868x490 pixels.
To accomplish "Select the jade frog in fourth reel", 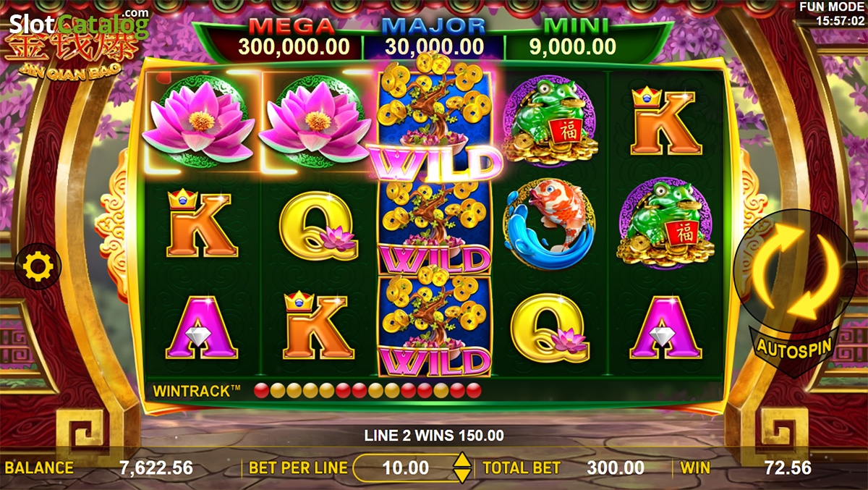I will click(550, 121).
